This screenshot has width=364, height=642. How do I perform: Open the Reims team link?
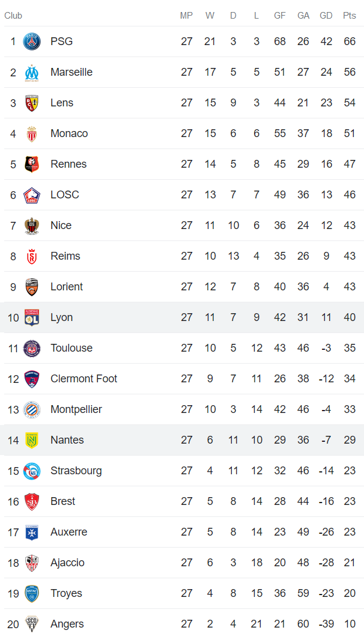point(65,256)
